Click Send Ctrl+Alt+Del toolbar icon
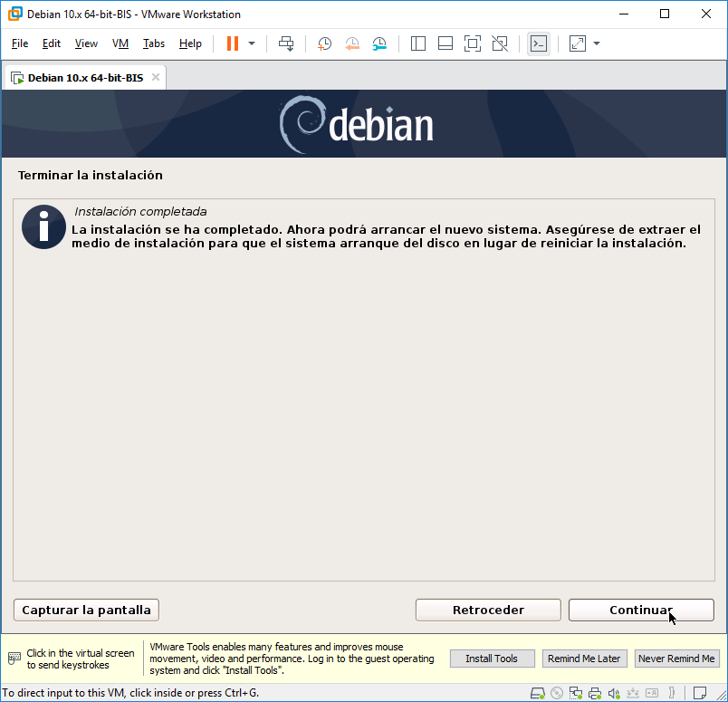Screen dimensions: 728x702 286,43
